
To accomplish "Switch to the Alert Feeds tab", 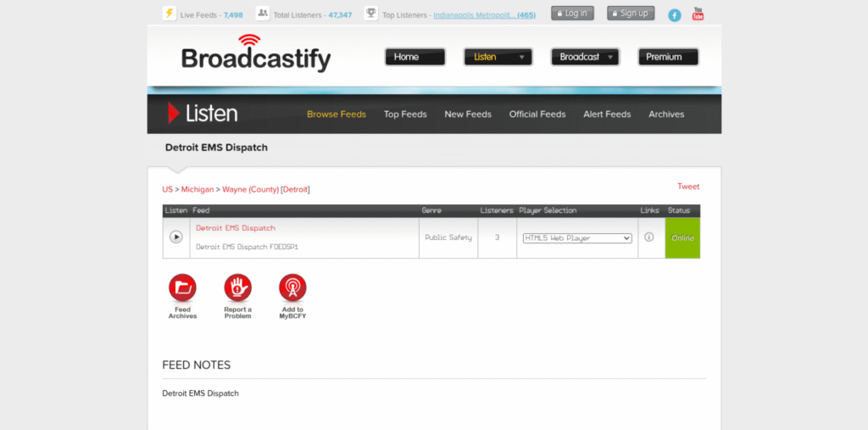I will pyautogui.click(x=607, y=114).
